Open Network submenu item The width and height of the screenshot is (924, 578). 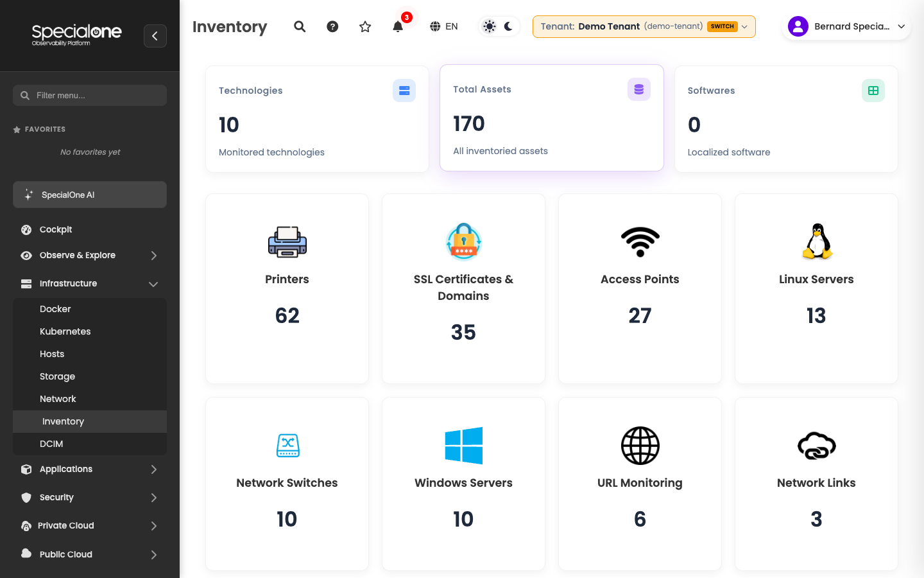(x=90, y=399)
